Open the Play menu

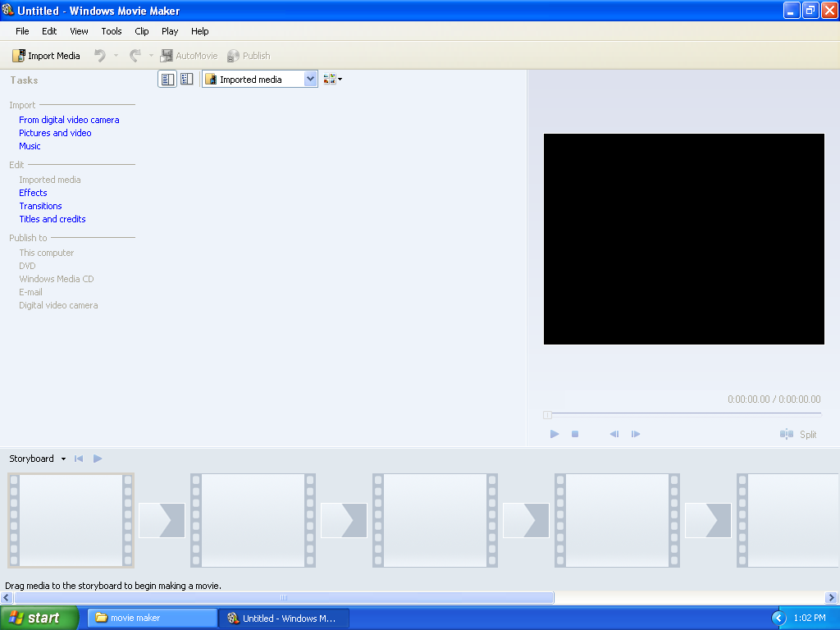[x=170, y=31]
